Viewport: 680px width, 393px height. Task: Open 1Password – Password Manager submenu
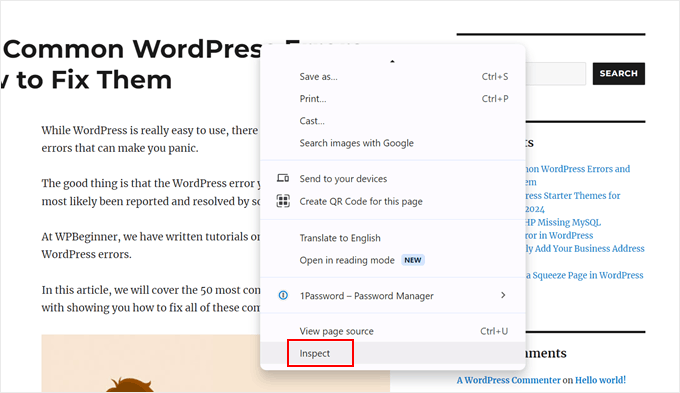pyautogui.click(x=393, y=295)
